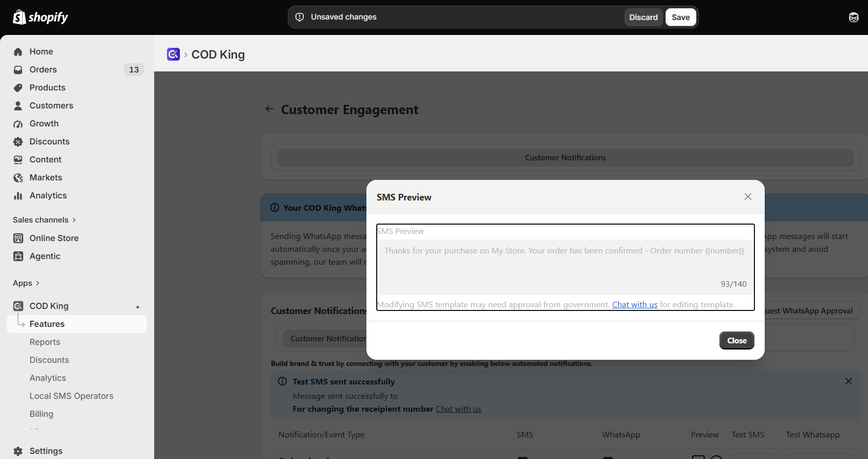The image size is (868, 459).
Task: Click the WhatsApp column header
Action: pyautogui.click(x=621, y=435)
